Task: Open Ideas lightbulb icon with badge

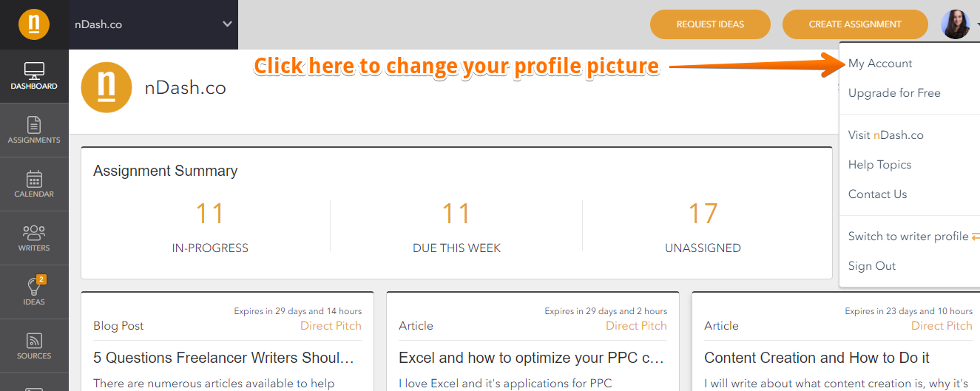Action: click(34, 292)
